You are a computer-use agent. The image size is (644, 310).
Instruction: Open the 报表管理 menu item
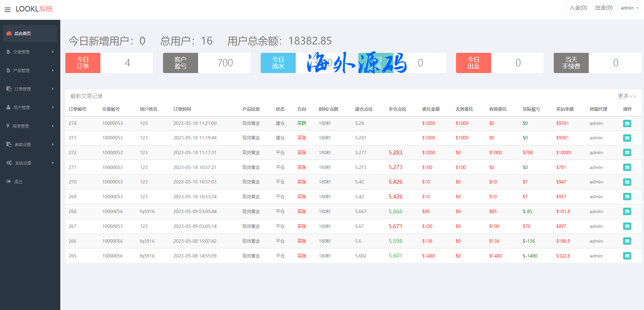[x=30, y=126]
